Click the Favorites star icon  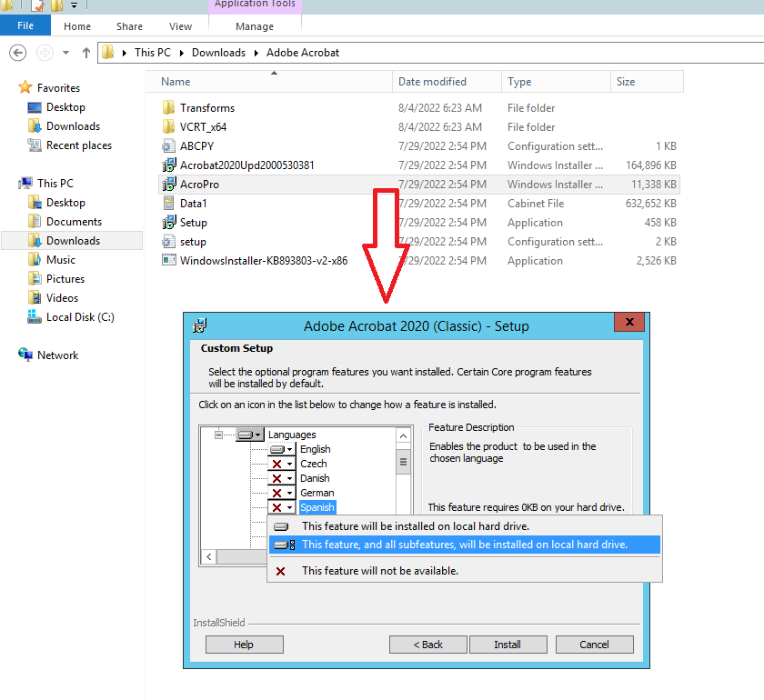click(x=25, y=87)
